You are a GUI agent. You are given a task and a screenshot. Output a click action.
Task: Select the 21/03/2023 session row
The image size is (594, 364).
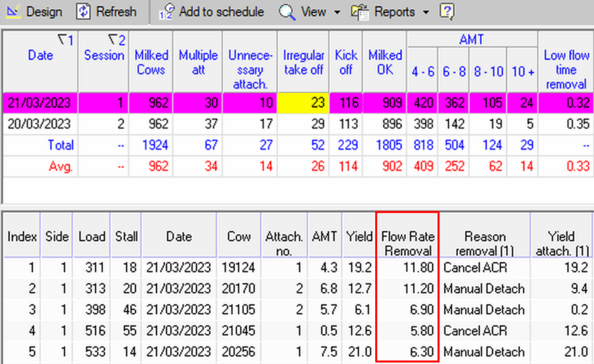[40, 103]
